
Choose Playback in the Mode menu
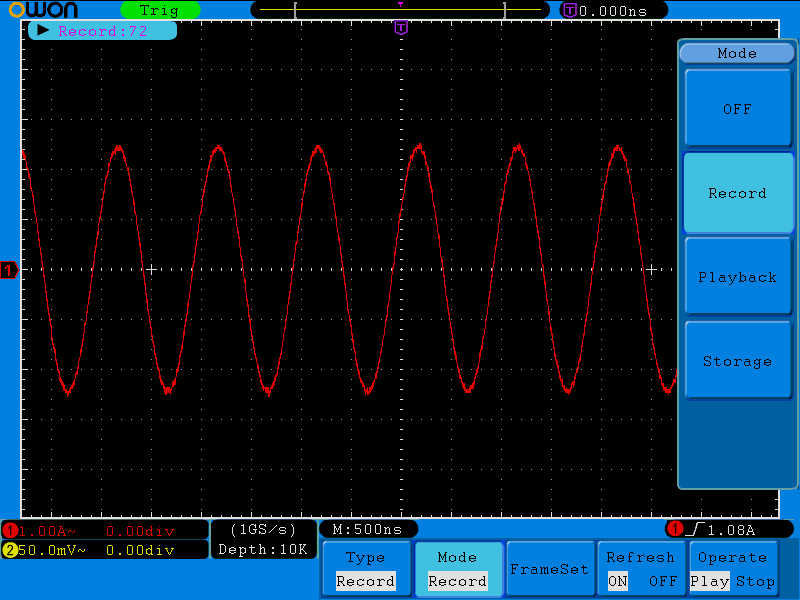[x=737, y=277]
